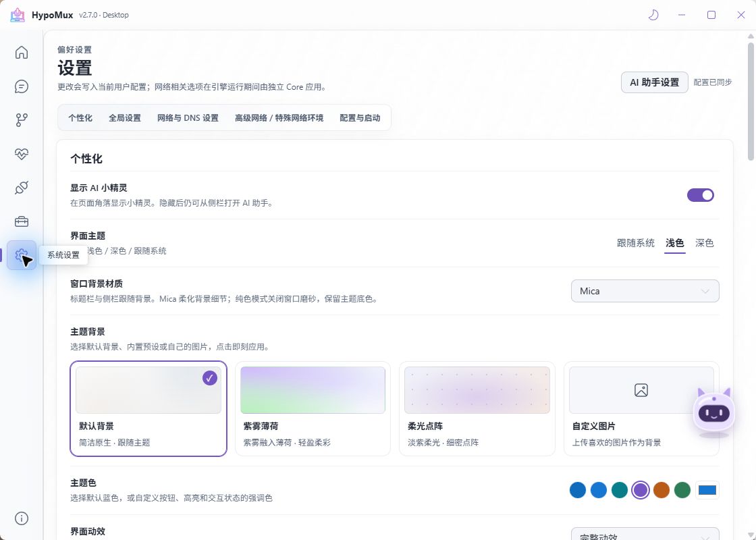Click the 偏好设置 breadcrumb text
The height and width of the screenshot is (540, 756).
[74, 50]
